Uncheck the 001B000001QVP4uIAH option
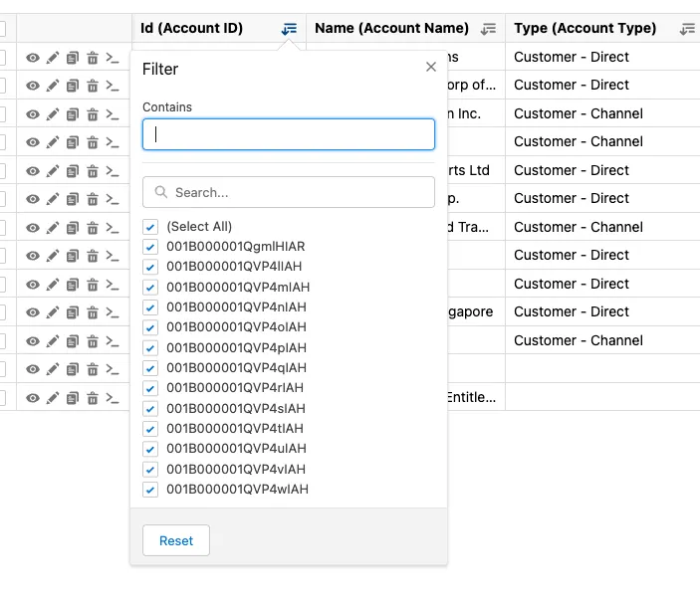The image size is (700, 608). pos(150,449)
